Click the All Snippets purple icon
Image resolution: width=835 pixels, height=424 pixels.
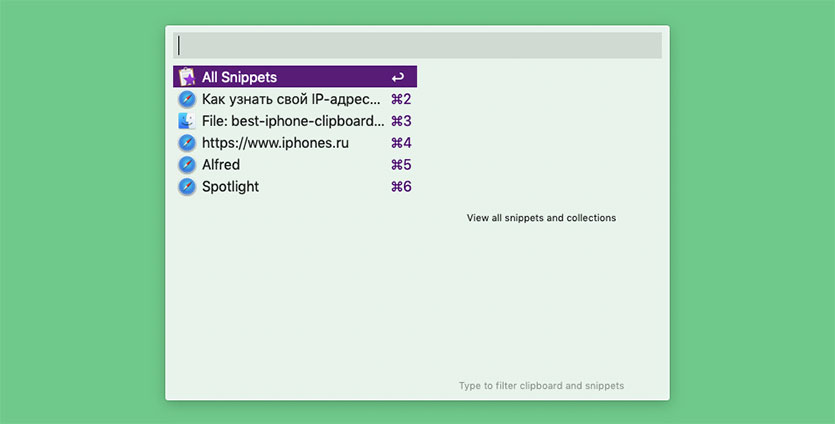186,77
